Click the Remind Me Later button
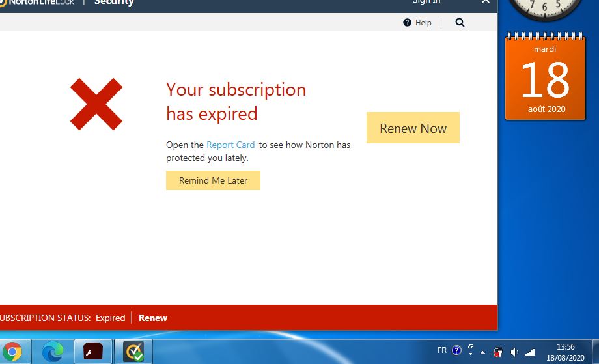Screen dimensions: 599x364 (213, 180)
